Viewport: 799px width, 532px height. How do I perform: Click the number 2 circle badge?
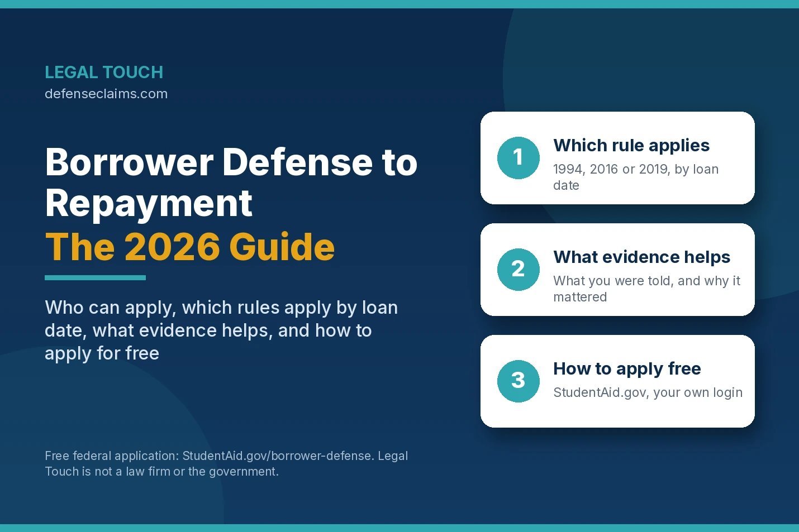(519, 270)
